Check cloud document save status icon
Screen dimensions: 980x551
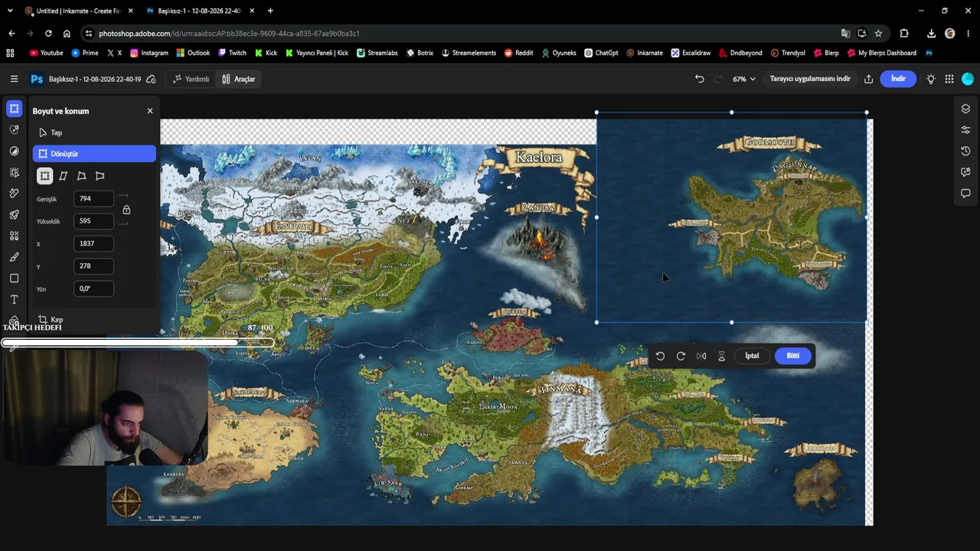[151, 79]
